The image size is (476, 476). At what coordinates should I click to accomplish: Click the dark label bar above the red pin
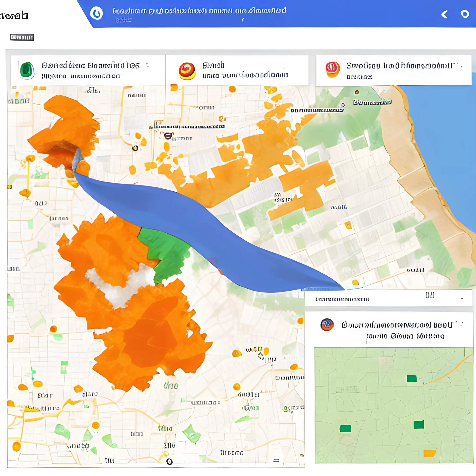(190, 127)
